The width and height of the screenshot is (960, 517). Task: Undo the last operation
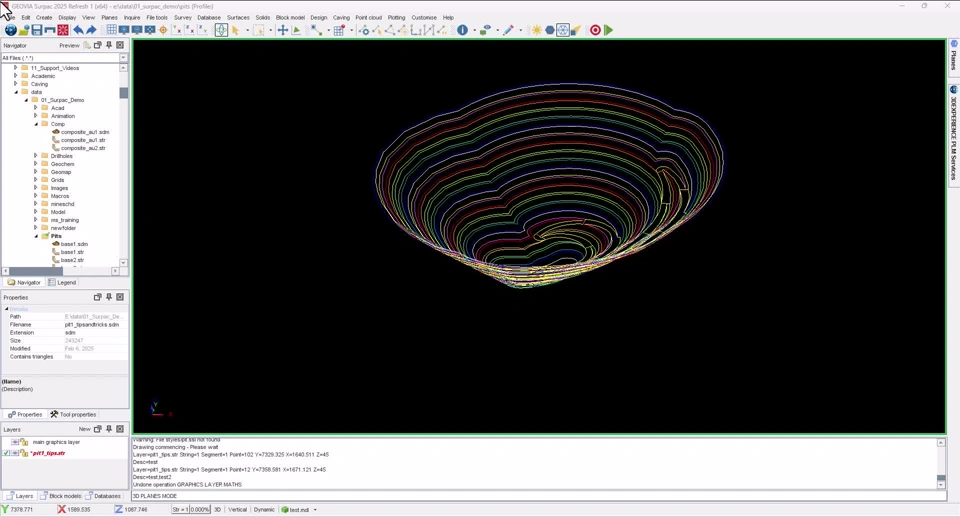78,30
